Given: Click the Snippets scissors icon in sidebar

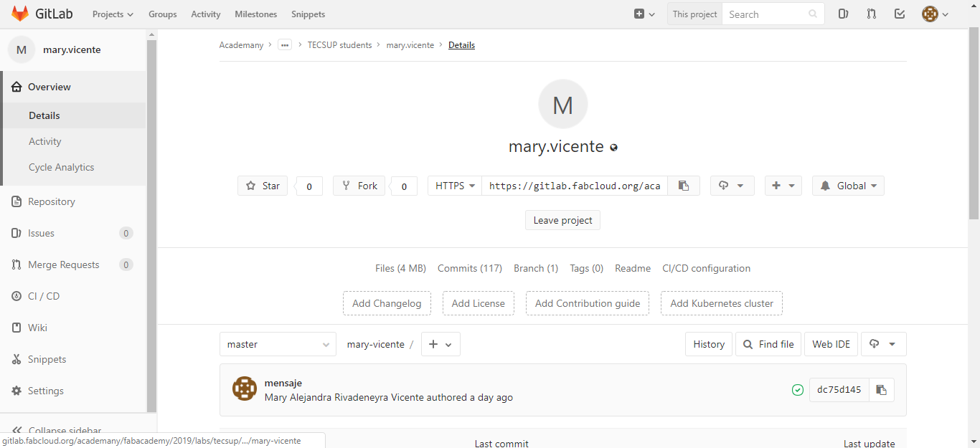Looking at the screenshot, I should [17, 359].
